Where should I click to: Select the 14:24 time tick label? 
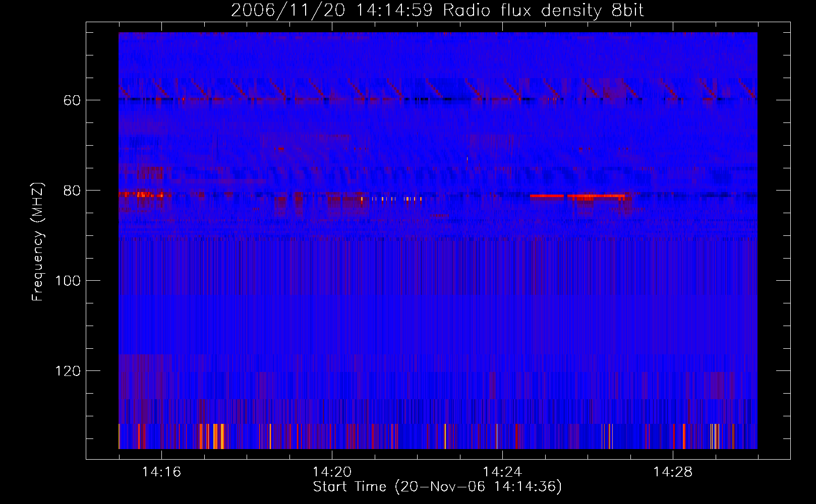pyautogui.click(x=502, y=472)
